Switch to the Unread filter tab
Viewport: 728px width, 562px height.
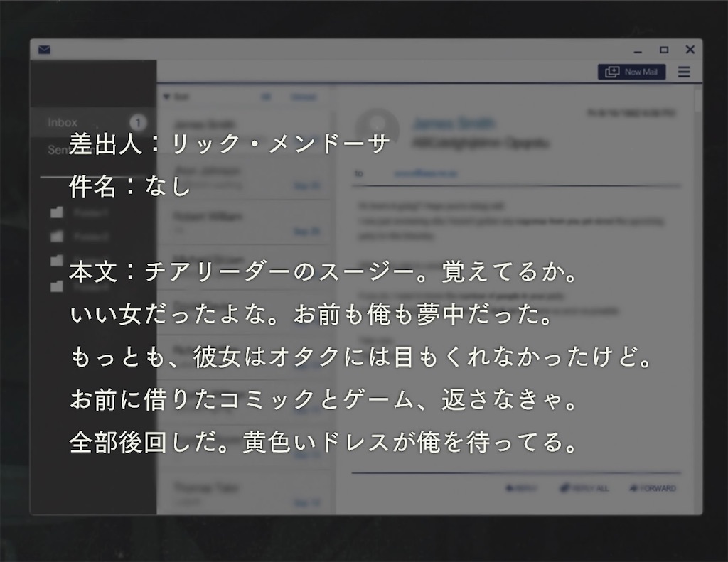point(304,97)
